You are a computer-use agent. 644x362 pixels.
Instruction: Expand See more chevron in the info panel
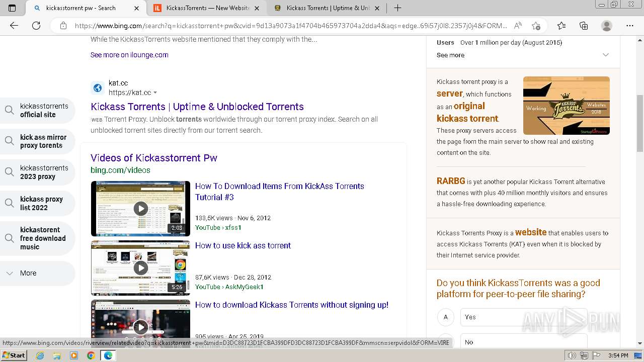[606, 55]
